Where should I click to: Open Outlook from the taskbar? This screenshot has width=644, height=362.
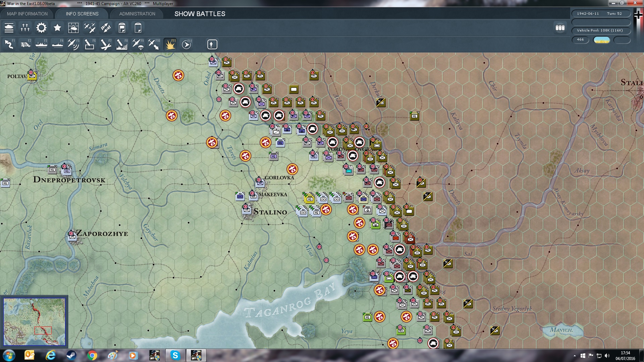click(30, 355)
